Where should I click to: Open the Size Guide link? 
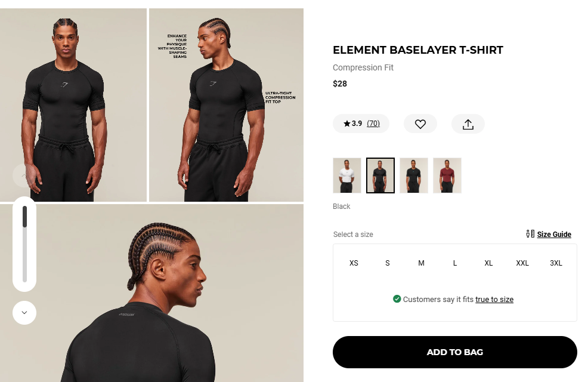coord(554,235)
